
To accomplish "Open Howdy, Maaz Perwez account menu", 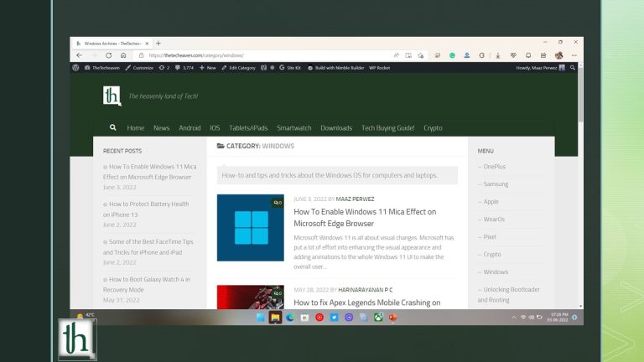I will click(541, 68).
